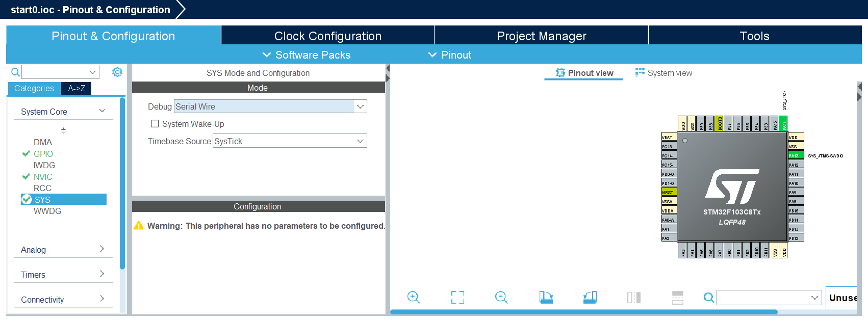Viewport: 868px width, 322px height.
Task: Click the sort arrows above DMA
Action: 63,130
